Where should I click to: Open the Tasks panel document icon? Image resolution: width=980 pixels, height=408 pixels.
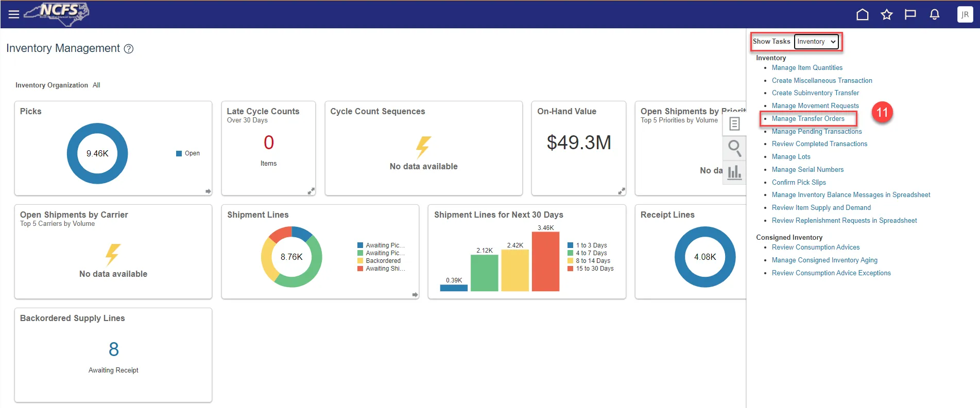click(734, 124)
